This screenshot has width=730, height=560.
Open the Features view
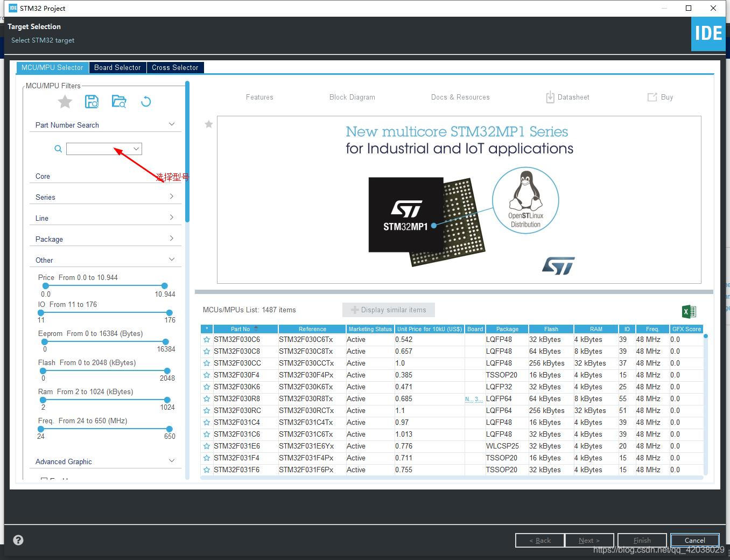tap(259, 97)
